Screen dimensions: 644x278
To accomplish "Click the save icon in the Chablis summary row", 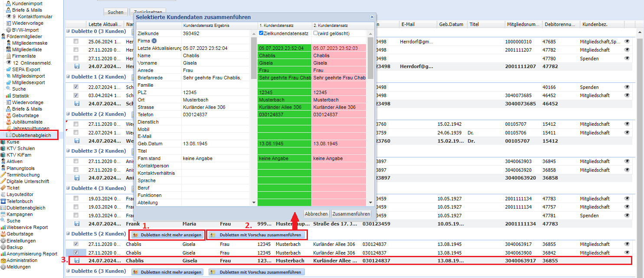I will point(77,261).
